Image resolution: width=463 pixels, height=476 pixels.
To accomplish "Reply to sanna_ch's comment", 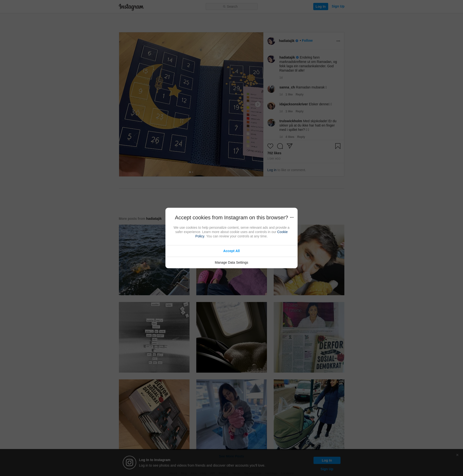I will pyautogui.click(x=299, y=94).
